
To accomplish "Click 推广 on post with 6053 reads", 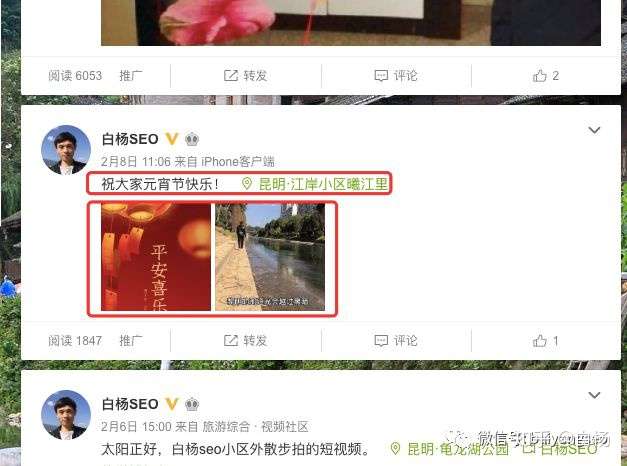I will (131, 76).
